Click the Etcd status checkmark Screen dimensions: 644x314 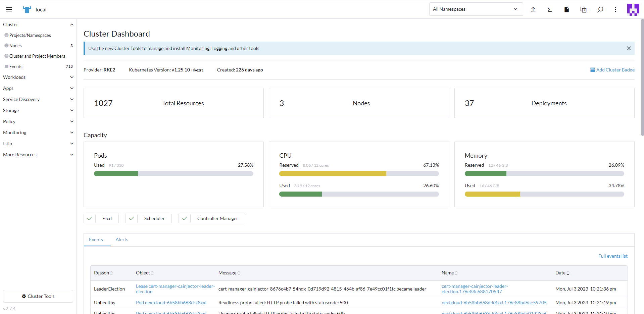pyautogui.click(x=90, y=218)
